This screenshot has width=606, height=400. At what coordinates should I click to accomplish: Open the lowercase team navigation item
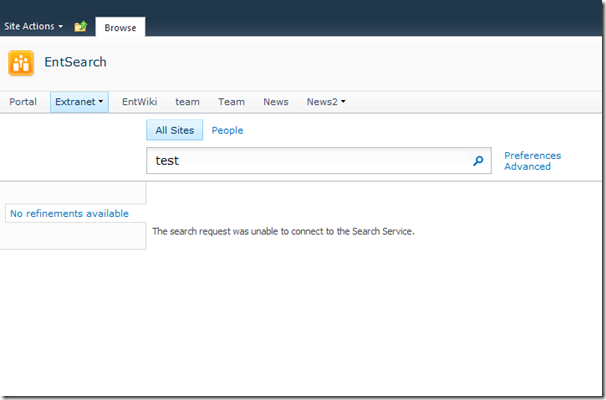tap(187, 102)
